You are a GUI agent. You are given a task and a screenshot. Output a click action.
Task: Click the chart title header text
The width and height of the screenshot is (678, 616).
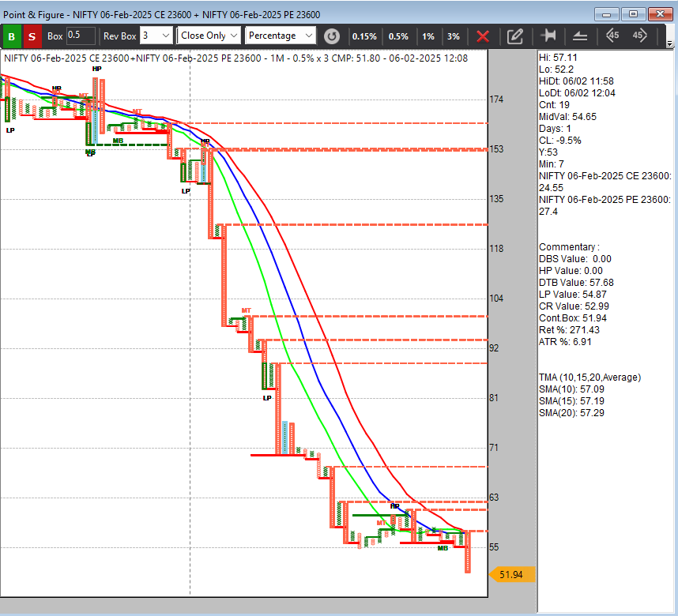(235, 58)
